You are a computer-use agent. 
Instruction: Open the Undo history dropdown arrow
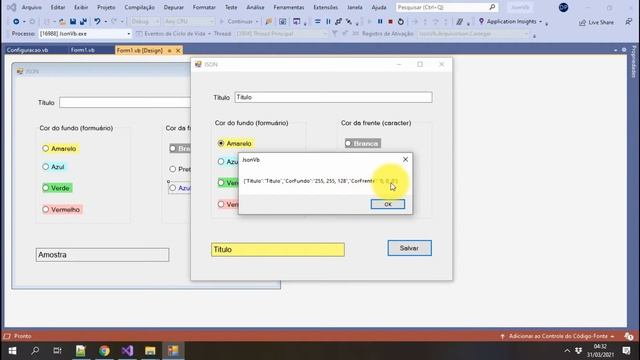(105, 22)
